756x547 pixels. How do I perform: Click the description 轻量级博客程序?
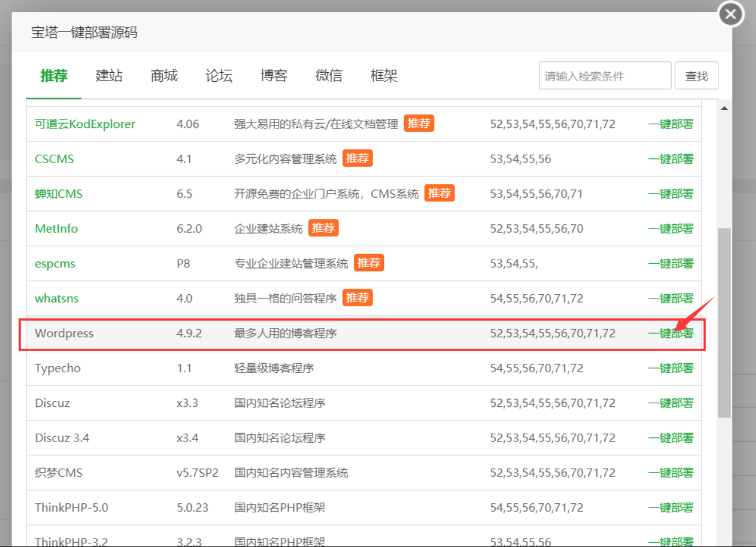click(274, 368)
